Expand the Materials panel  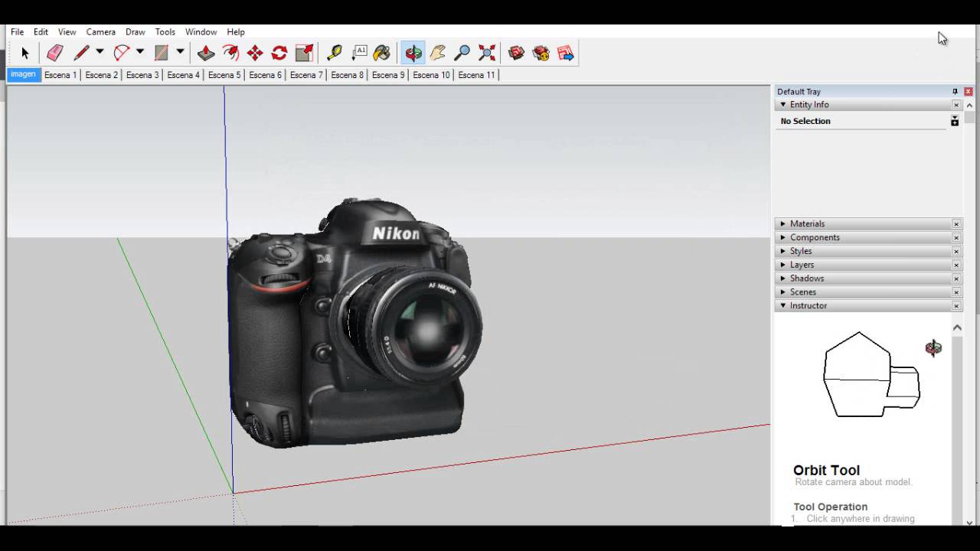pyautogui.click(x=782, y=224)
